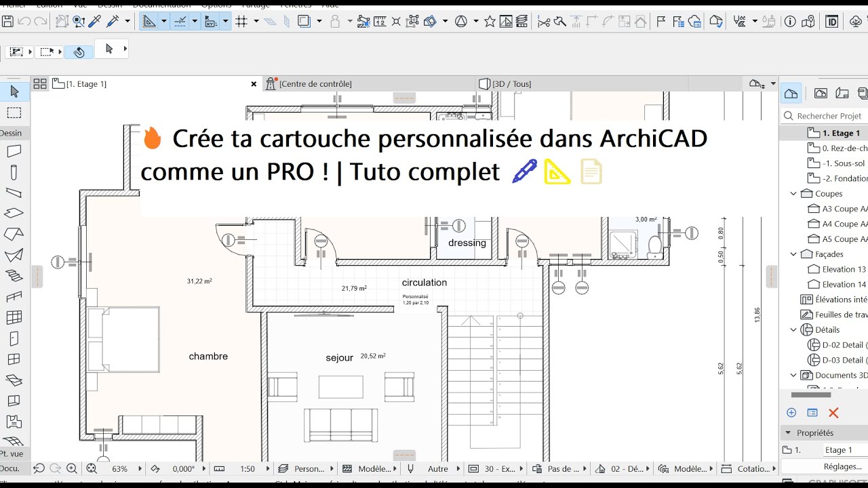Viewport: 868px width, 488px height.
Task: Close the 1. Etage 1 tab
Action: (254, 84)
